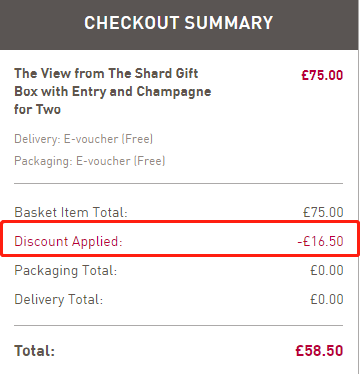Click the Packaging: E-voucher (Free) line
This screenshot has width=363, height=374.
point(90,161)
